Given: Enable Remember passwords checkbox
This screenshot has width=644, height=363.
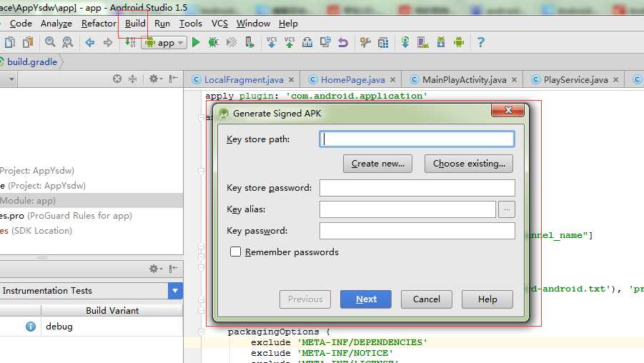Looking at the screenshot, I should (x=235, y=252).
